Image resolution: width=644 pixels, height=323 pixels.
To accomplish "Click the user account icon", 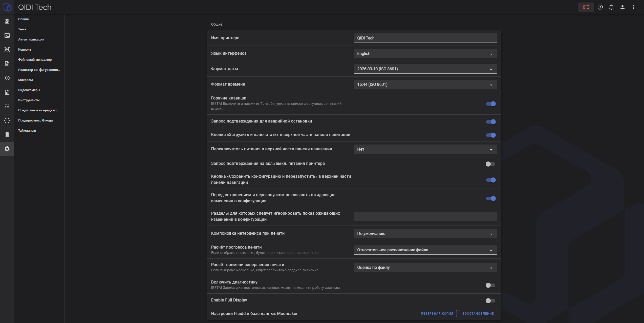I will (x=622, y=7).
